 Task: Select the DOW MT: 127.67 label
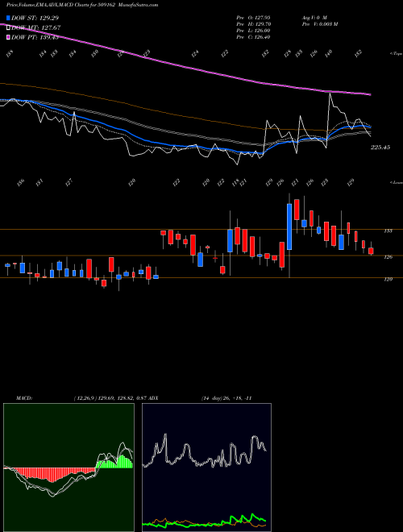click(x=36, y=27)
